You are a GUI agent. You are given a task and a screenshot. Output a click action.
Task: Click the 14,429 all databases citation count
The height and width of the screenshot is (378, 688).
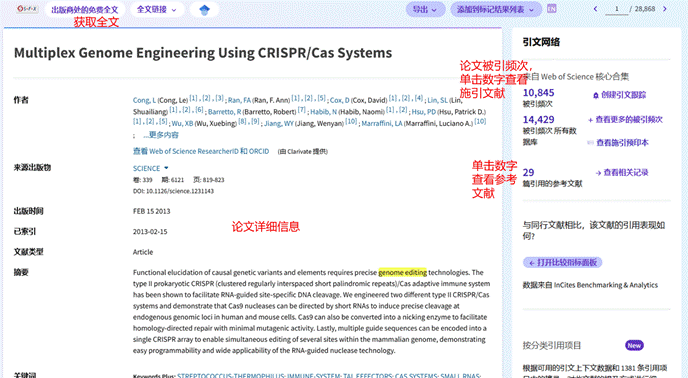pyautogui.click(x=538, y=119)
